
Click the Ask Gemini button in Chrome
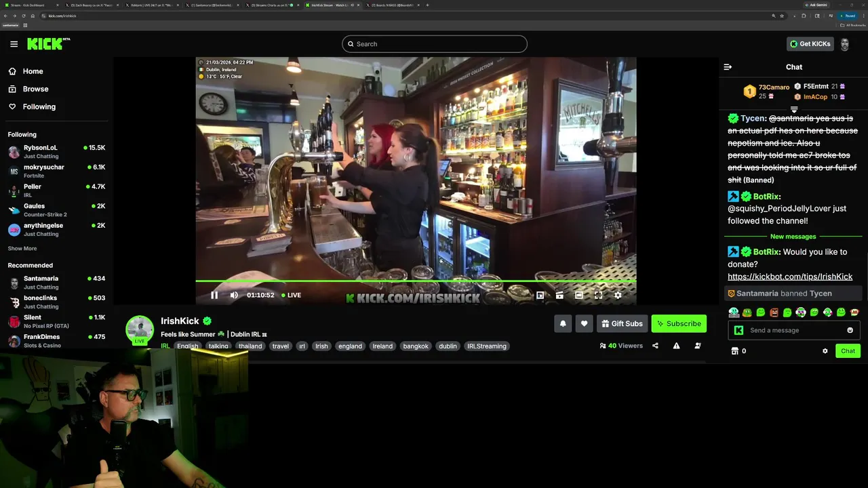[x=815, y=5]
